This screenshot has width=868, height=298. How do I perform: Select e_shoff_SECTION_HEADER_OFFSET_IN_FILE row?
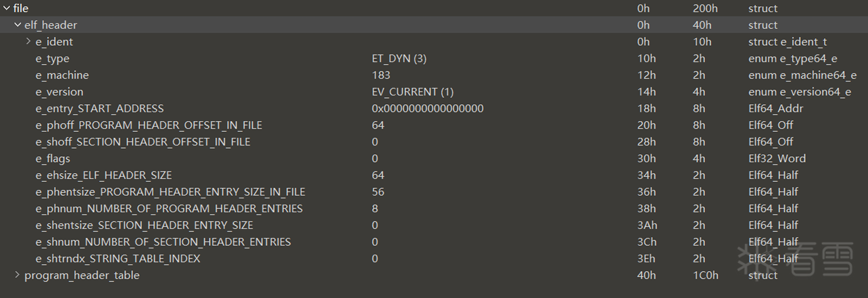(143, 142)
